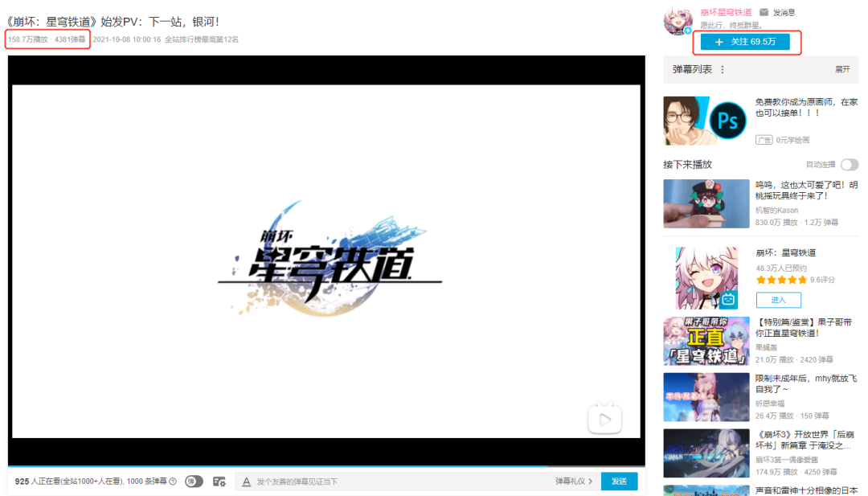The height and width of the screenshot is (496, 868).
Task: Click the 4381弹幕 count
Action: [x=70, y=39]
